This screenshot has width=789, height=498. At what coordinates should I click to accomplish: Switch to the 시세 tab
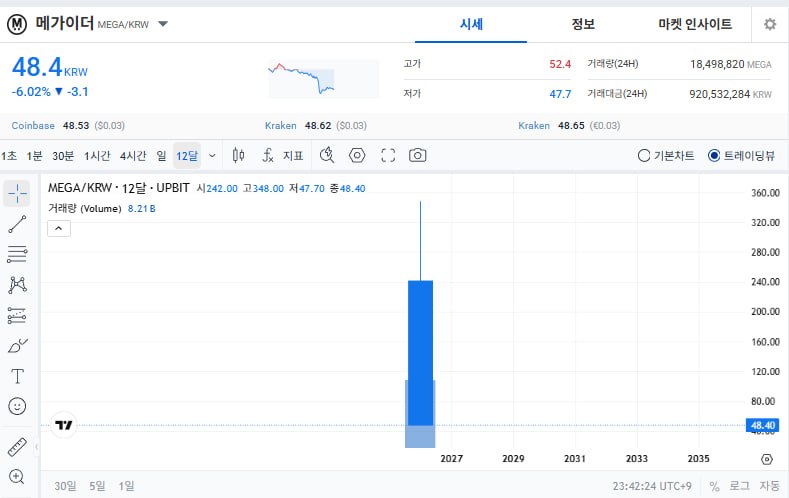tap(471, 24)
